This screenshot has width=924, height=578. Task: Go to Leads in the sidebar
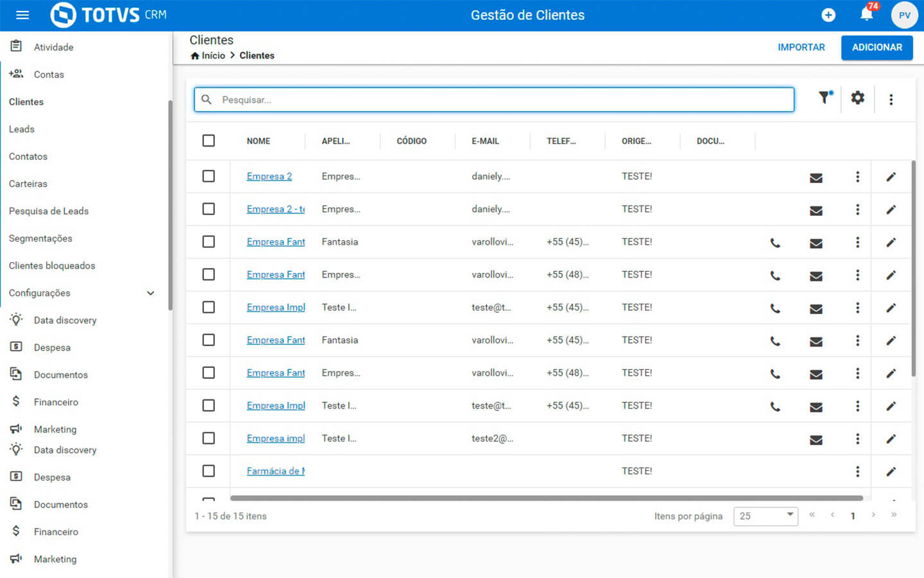(22, 129)
